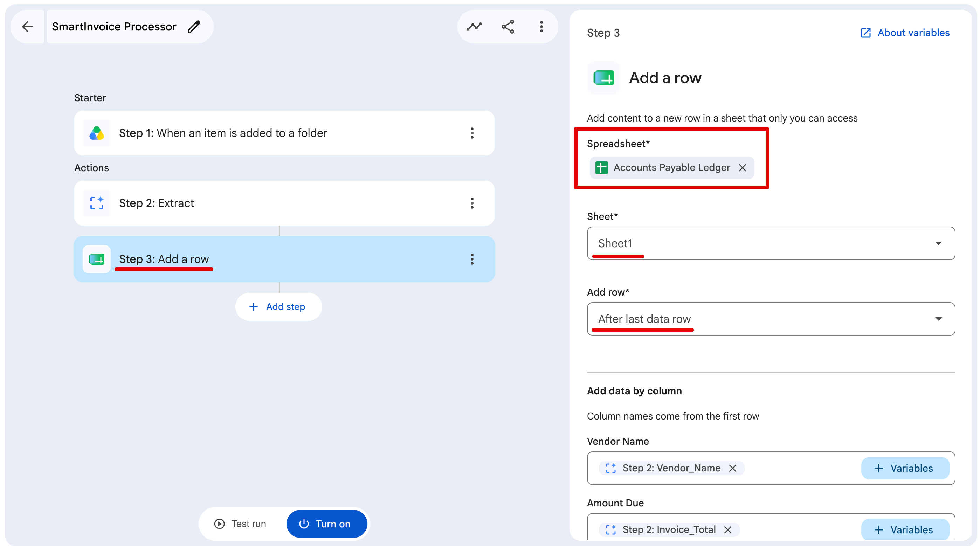980x554 pixels.
Task: Open Step 2 Extract three-dot menu
Action: click(472, 203)
